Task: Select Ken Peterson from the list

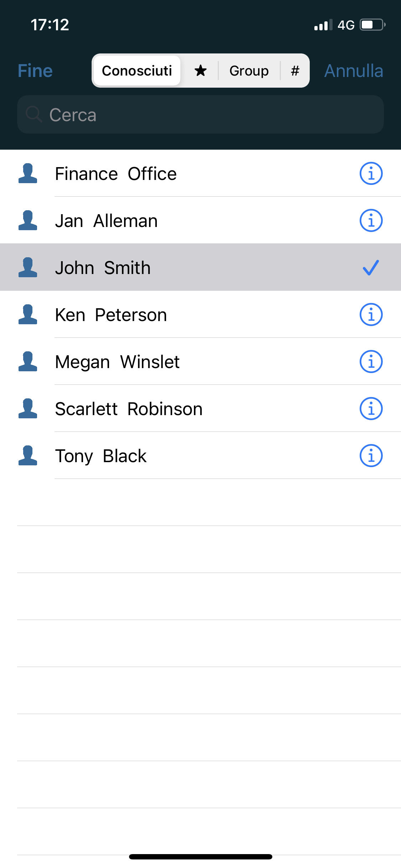Action: (111, 315)
